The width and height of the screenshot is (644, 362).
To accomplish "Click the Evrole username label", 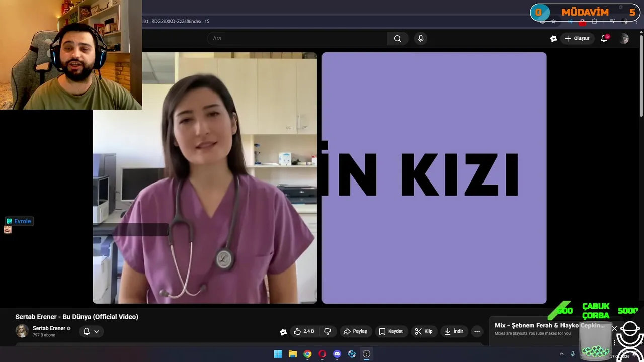I will [x=23, y=221].
